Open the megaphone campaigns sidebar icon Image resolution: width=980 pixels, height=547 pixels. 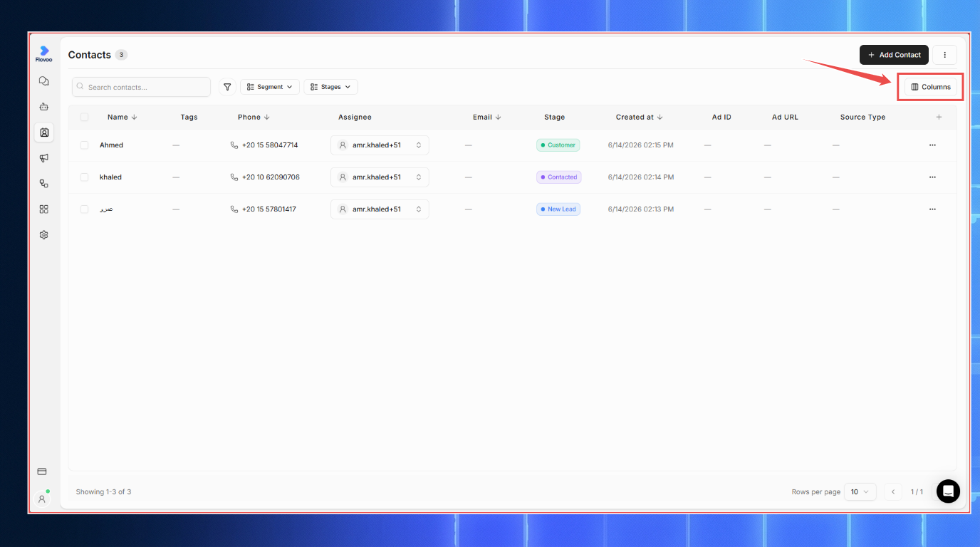[43, 158]
